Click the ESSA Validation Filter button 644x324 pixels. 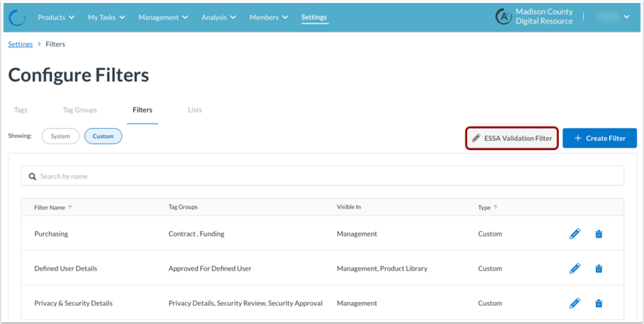click(511, 139)
